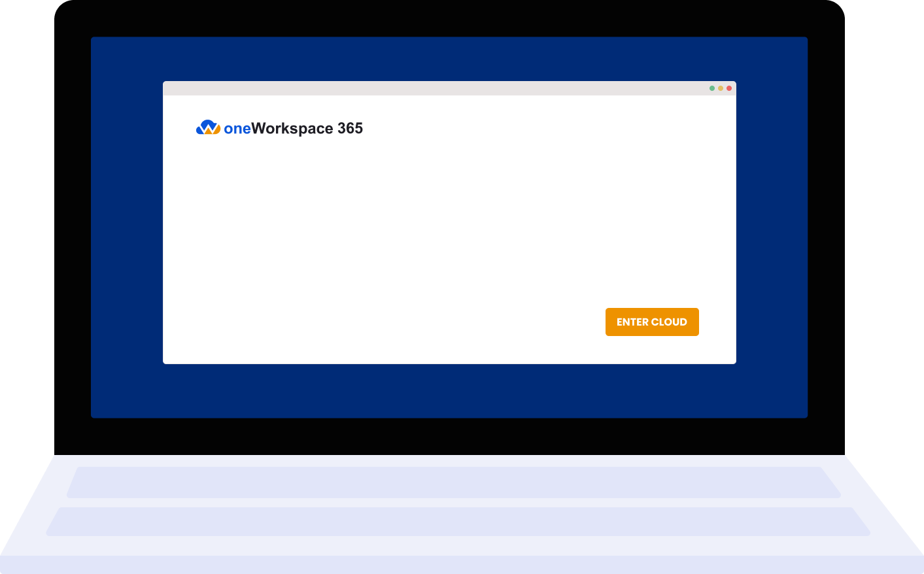Click the red window dot
Image resolution: width=924 pixels, height=574 pixels.
729,88
